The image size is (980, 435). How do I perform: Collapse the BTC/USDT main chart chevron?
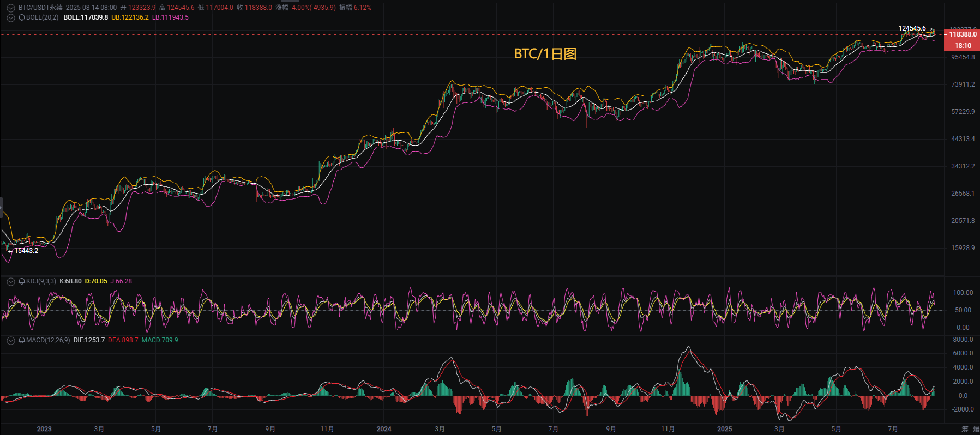(10, 8)
